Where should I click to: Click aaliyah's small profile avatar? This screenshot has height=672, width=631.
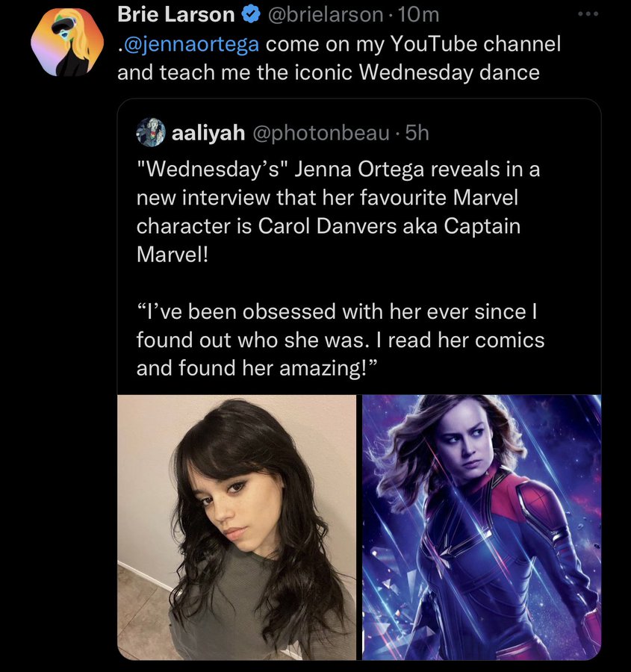150,132
